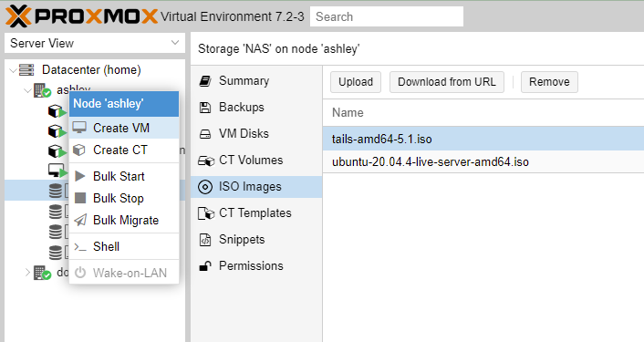
Task: Click the Bulk Stop square icon
Action: (x=80, y=198)
